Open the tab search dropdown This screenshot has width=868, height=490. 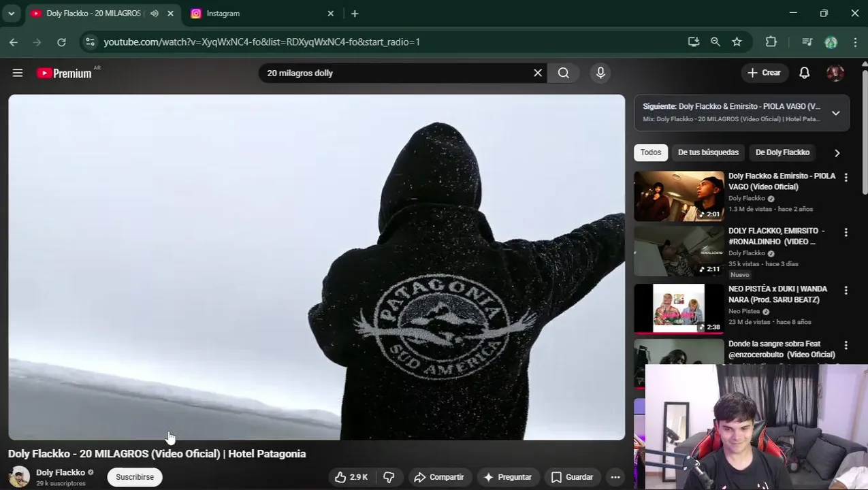pos(11,14)
